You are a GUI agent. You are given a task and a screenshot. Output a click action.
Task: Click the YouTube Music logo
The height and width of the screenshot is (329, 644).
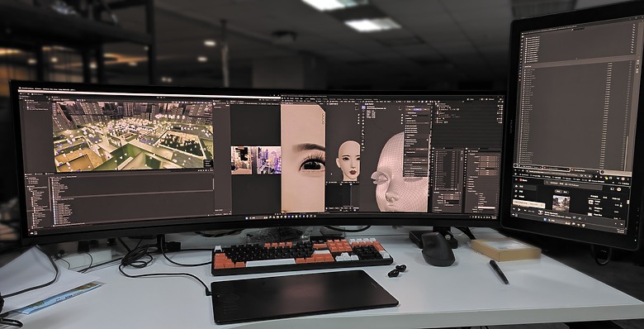click(x=523, y=180)
